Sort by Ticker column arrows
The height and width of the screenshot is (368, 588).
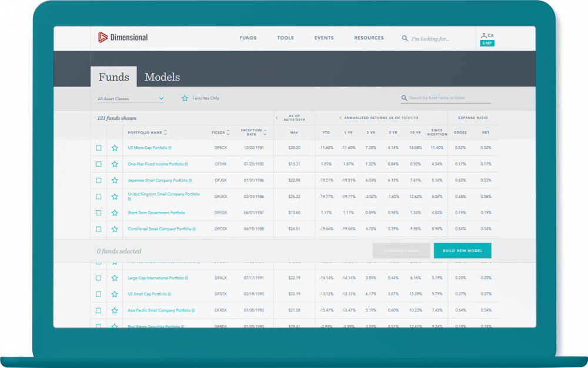pos(228,132)
